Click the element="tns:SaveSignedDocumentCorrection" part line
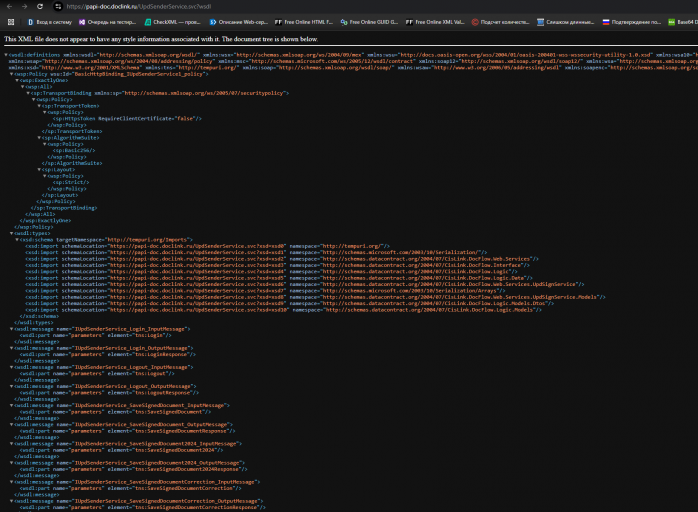 click(130, 488)
